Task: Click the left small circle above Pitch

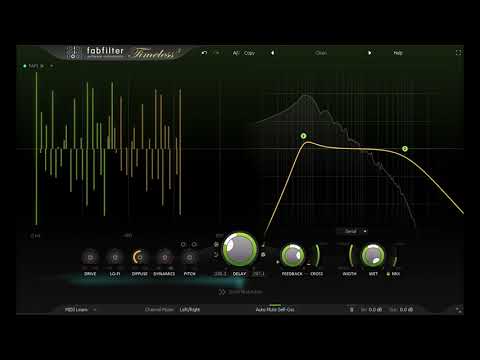Action: coord(183,244)
